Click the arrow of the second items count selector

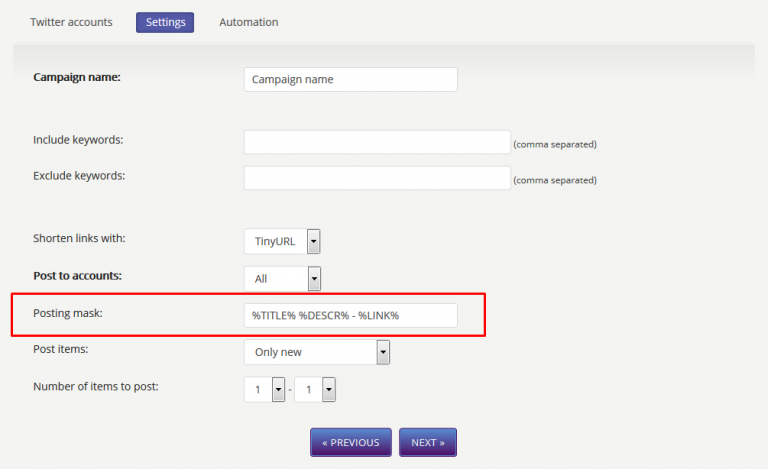329,389
